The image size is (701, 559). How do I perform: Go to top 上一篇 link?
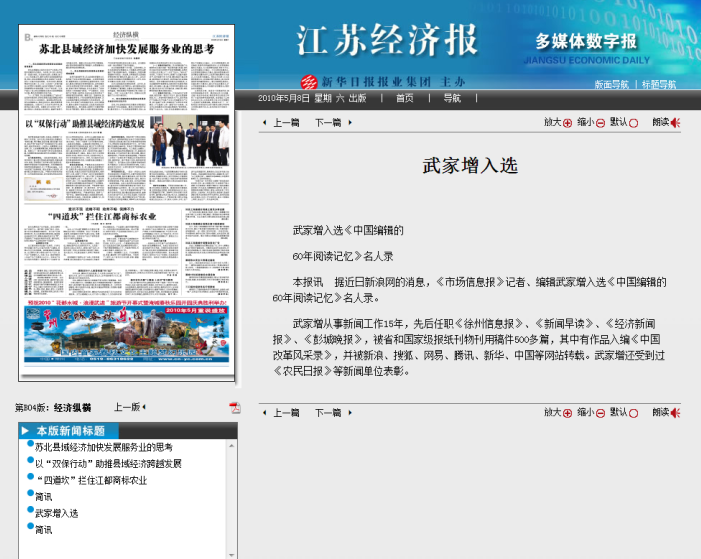point(286,123)
